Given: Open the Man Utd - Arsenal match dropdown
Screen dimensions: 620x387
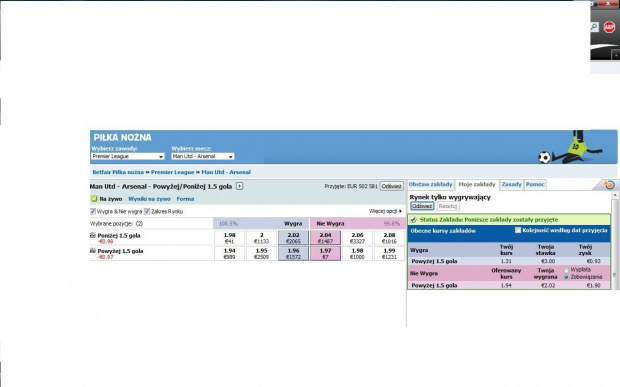Looking at the screenshot, I should tap(203, 157).
